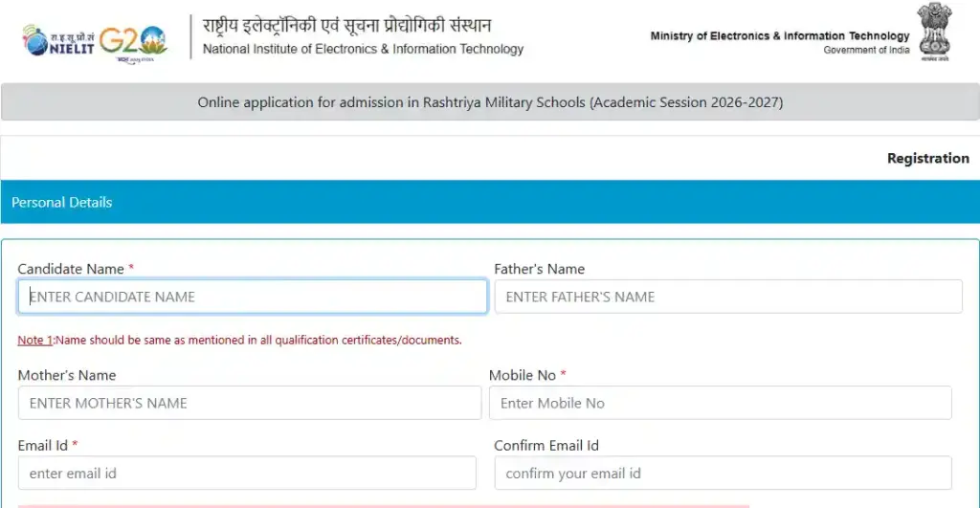The image size is (980, 508).
Task: Select the Registration tab label
Action: click(x=927, y=159)
